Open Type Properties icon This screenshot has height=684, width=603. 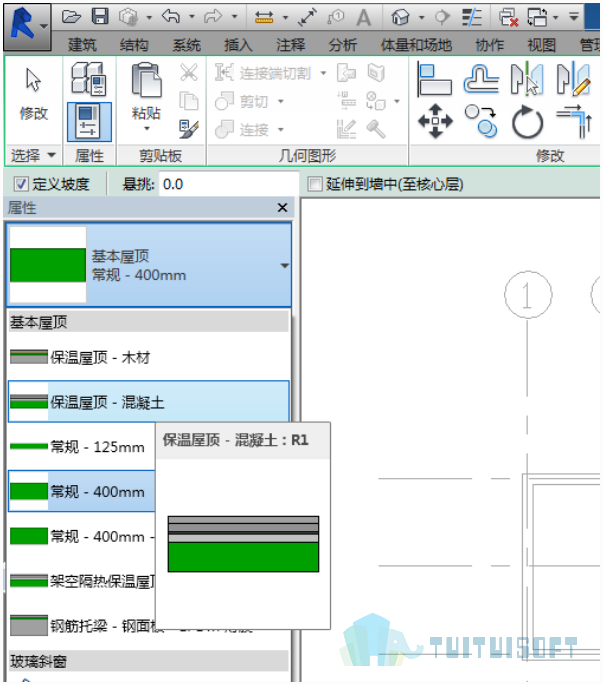(89, 79)
